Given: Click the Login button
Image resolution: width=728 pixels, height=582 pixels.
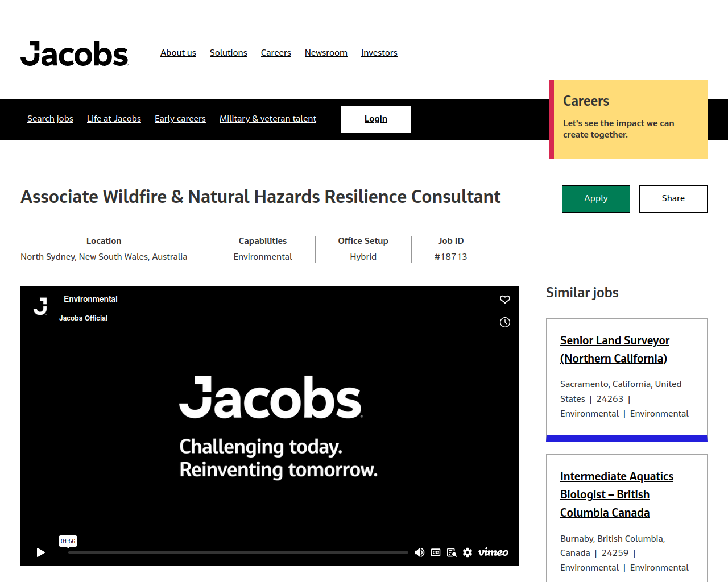Looking at the screenshot, I should coord(376,119).
